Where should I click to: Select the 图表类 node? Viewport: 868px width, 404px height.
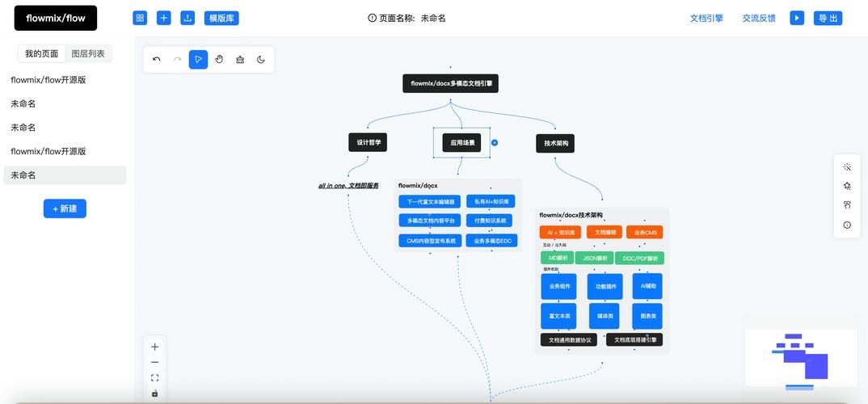647,316
